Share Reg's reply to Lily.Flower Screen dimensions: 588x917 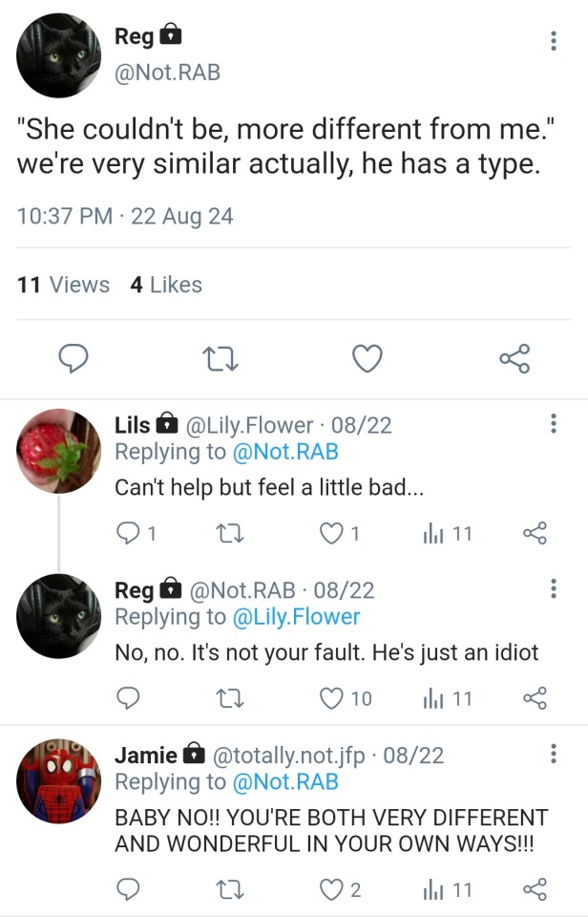pyautogui.click(x=536, y=699)
